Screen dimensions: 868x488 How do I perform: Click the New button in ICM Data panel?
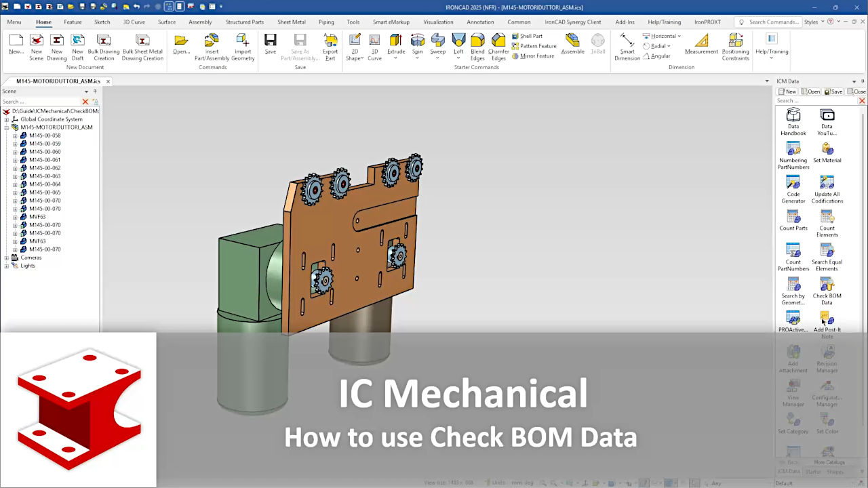pos(787,91)
